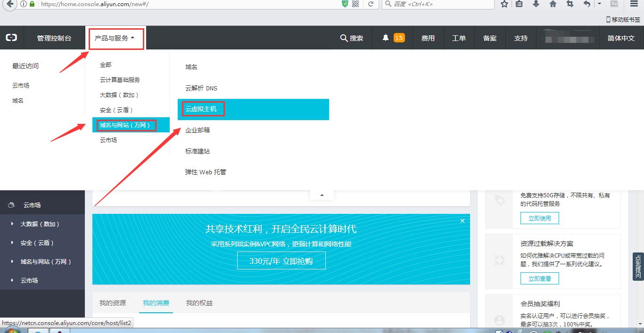Image resolution: width=644 pixels, height=333 pixels.
Task: Open the 云虚拟主机 product
Action: coord(253,109)
